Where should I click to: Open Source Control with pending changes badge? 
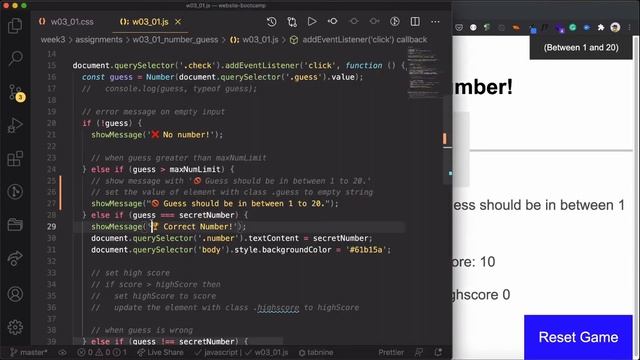coord(16,93)
